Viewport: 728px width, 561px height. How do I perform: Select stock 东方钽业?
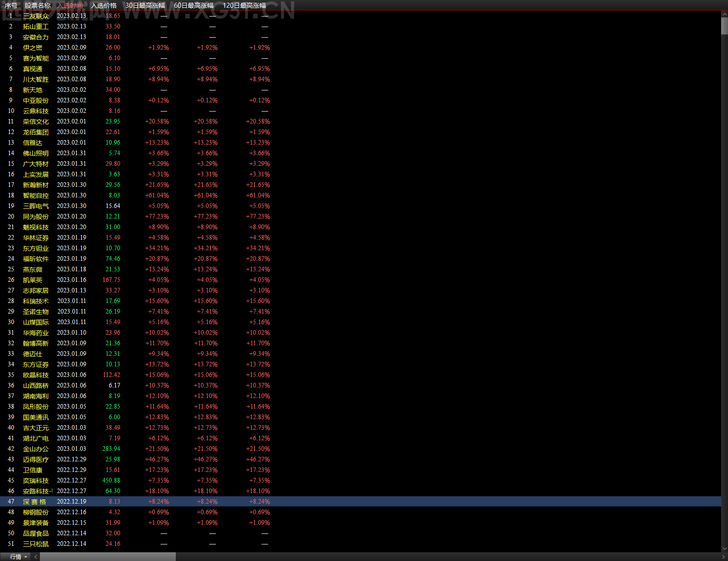click(x=36, y=248)
